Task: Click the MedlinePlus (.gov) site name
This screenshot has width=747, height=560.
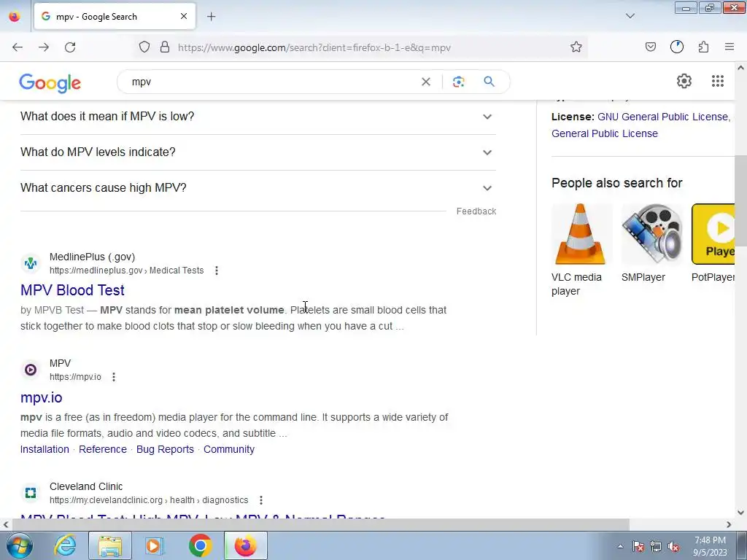Action: click(93, 257)
